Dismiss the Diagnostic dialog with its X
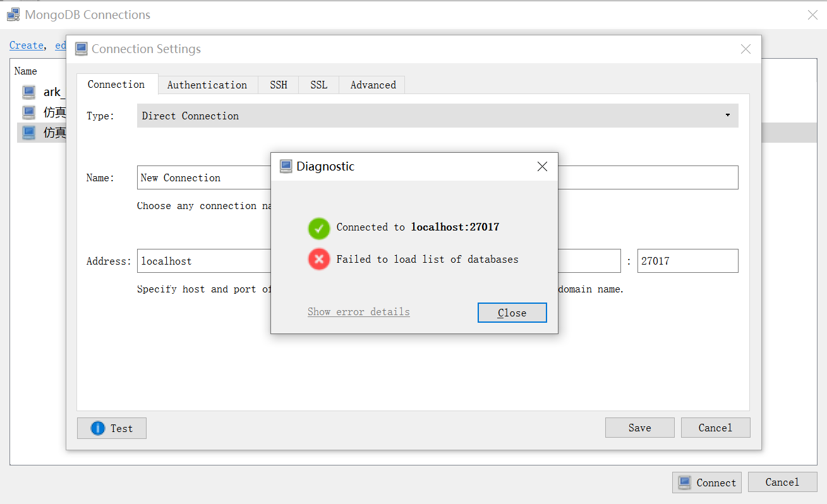 click(542, 167)
